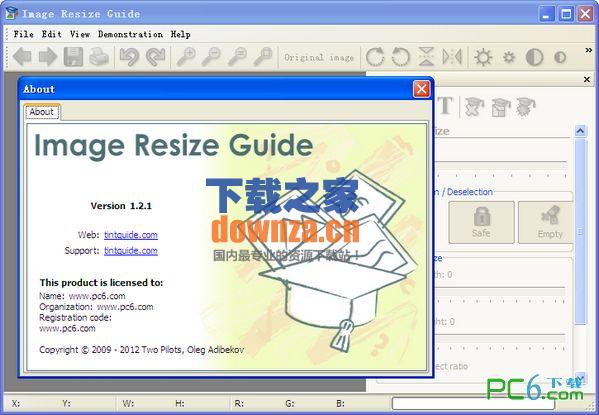Increase brightness large sun icon

(483, 58)
